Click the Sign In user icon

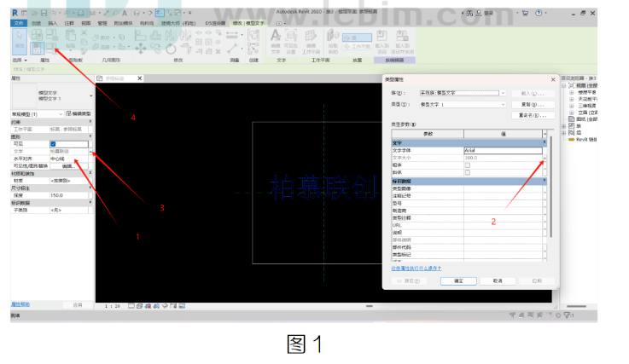[479, 14]
